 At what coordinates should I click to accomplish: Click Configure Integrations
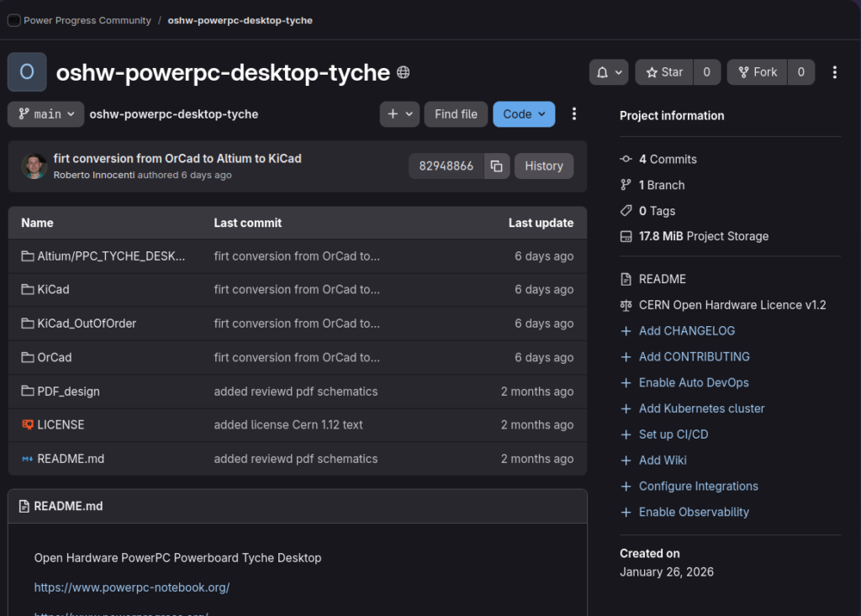coord(699,486)
